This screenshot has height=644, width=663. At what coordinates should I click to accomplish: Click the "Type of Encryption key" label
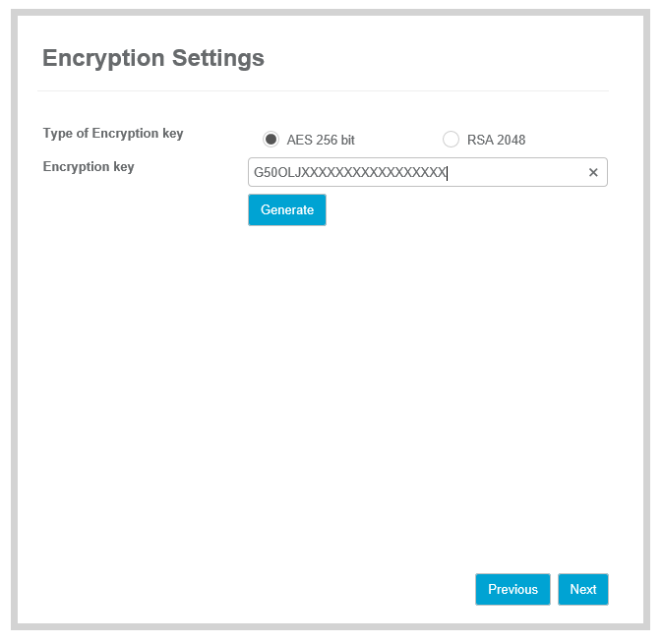click(113, 134)
